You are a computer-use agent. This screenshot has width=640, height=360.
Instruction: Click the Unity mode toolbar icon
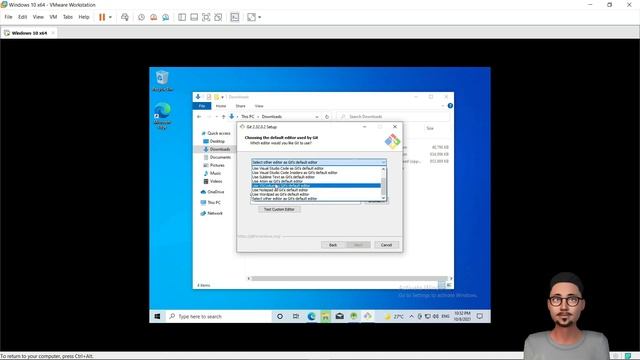click(218, 17)
